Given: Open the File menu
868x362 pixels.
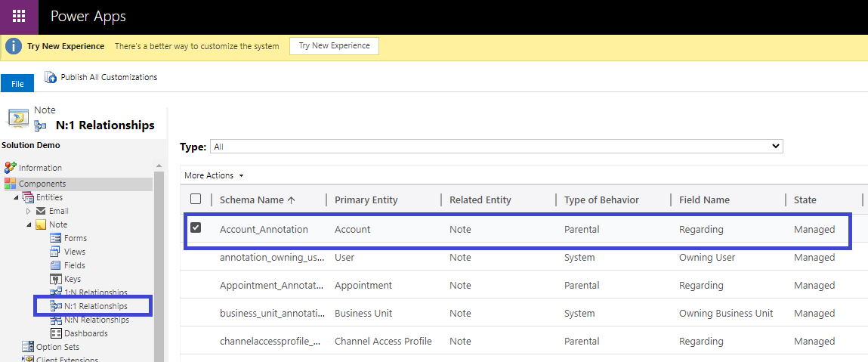Looking at the screenshot, I should coord(17,84).
